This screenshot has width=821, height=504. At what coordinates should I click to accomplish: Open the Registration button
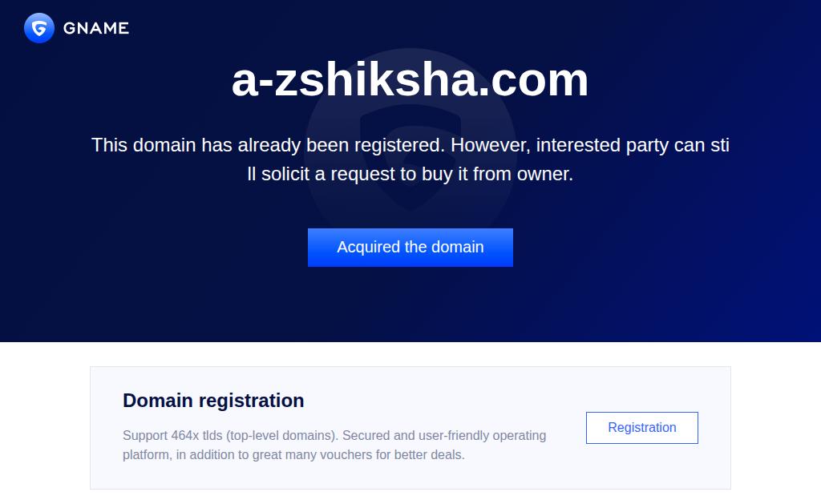(x=641, y=428)
